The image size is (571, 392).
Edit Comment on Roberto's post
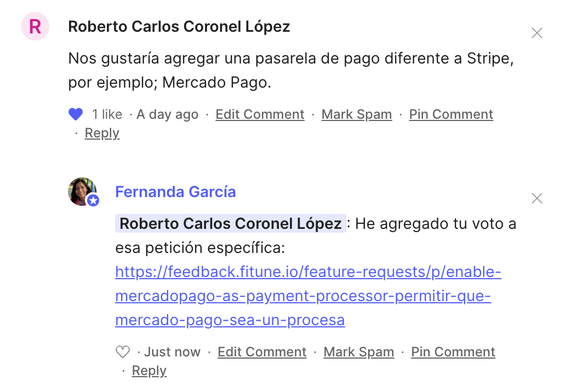coord(260,114)
